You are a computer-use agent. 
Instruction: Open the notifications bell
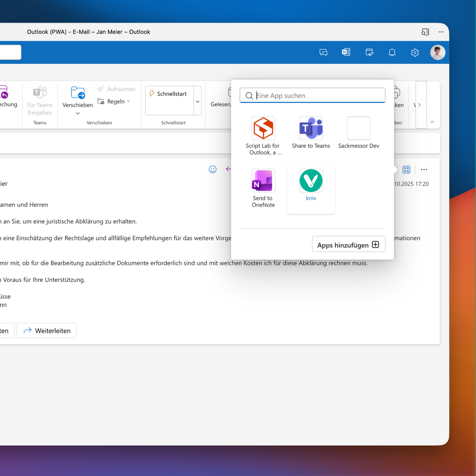(x=392, y=53)
